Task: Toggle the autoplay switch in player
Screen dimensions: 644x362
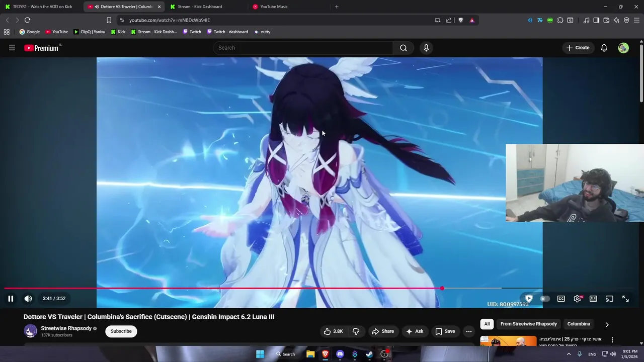Action: [544, 299]
